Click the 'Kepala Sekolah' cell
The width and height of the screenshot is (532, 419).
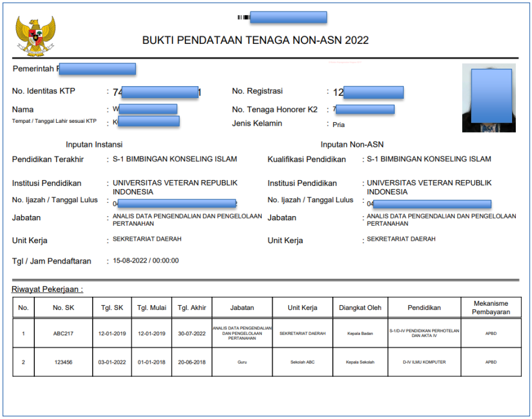360,362
